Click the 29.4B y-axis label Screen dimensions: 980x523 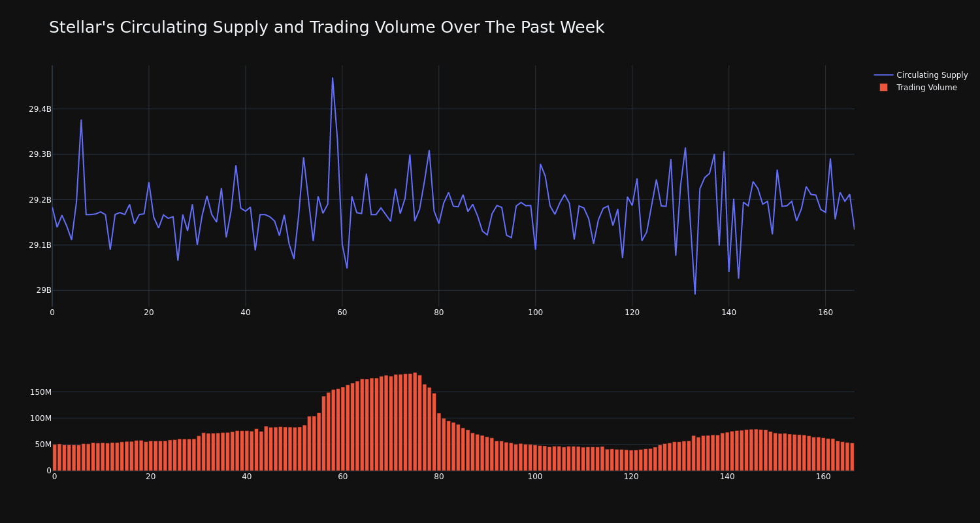(40, 109)
